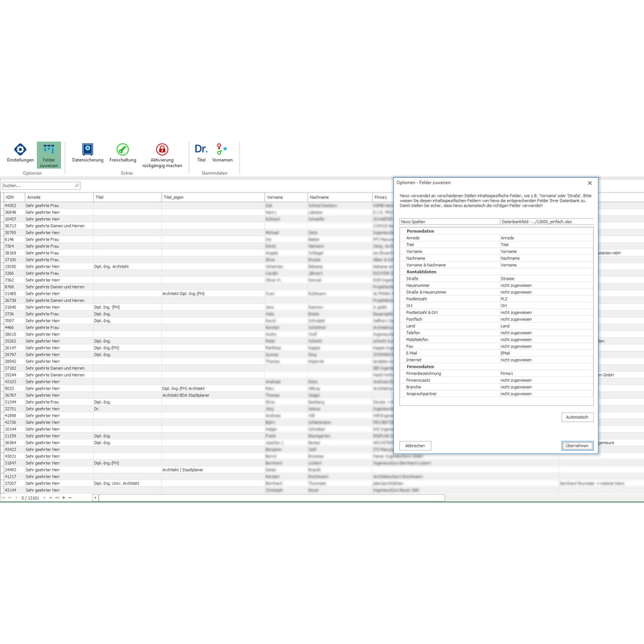This screenshot has width=644, height=644.
Task: Click the Titel_eigen column header
Action: click(x=212, y=197)
